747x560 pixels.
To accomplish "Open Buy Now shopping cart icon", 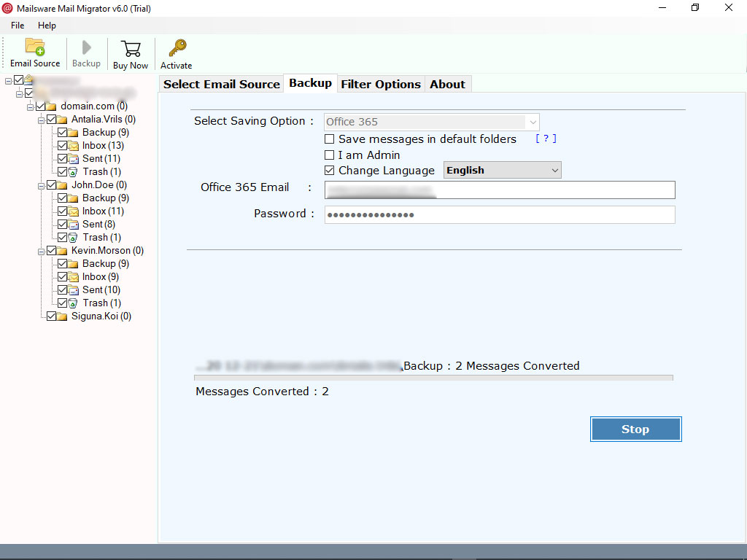I will (131, 49).
